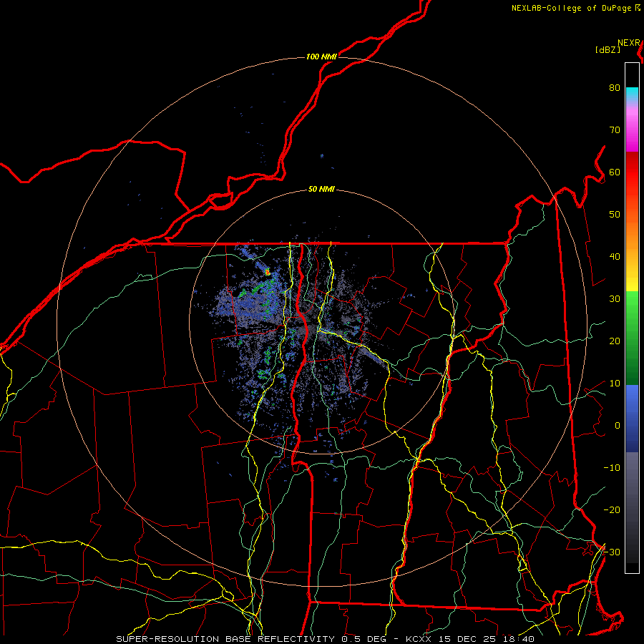Click the 20 value on dBZ scale
The width and height of the screenshot is (644, 644).
[615, 341]
